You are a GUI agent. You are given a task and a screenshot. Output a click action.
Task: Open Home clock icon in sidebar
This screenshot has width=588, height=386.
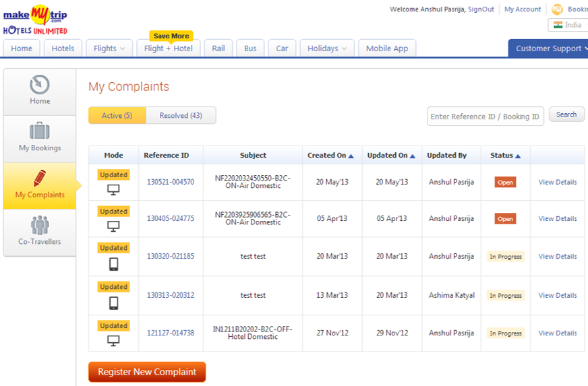pyautogui.click(x=39, y=84)
